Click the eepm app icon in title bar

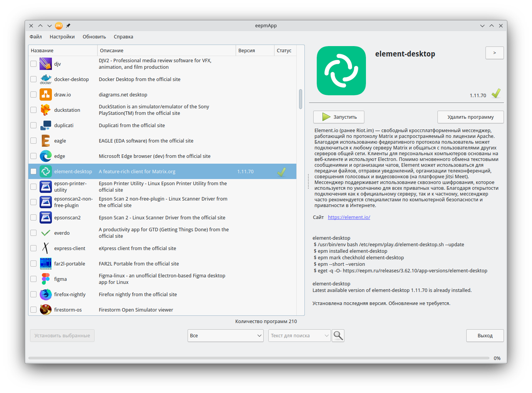(59, 26)
